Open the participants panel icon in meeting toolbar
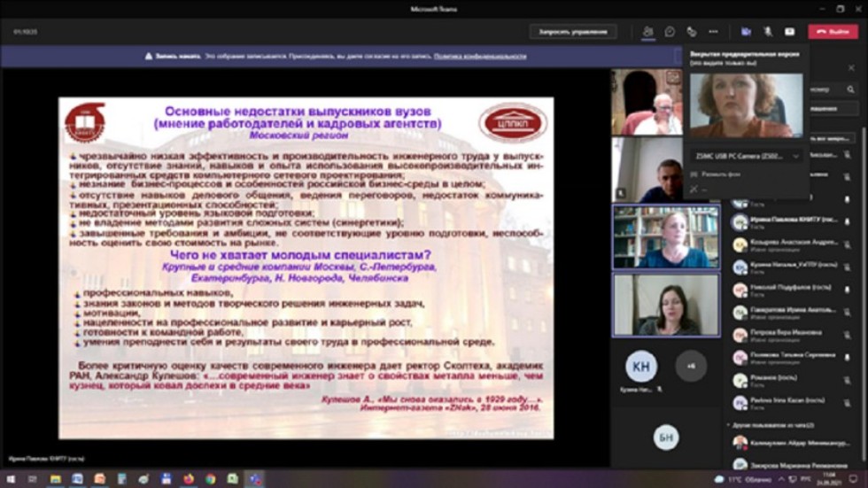This screenshot has height=488, width=868. pos(647,32)
